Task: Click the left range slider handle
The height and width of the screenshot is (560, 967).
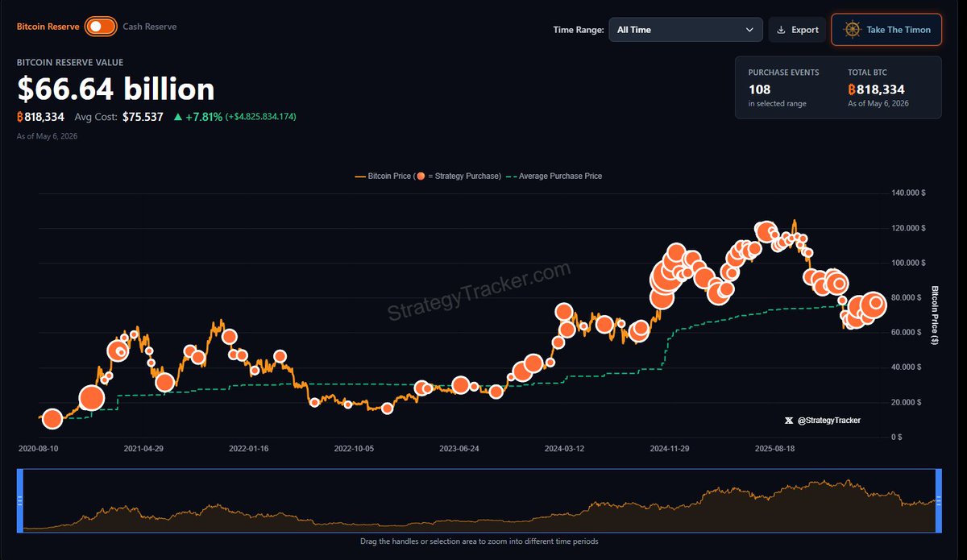Action: pos(20,501)
